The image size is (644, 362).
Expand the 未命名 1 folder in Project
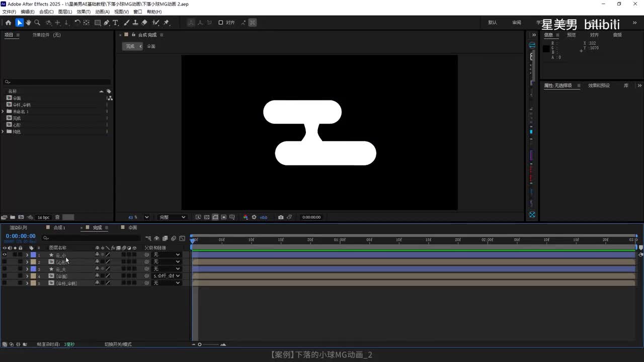pos(3,112)
